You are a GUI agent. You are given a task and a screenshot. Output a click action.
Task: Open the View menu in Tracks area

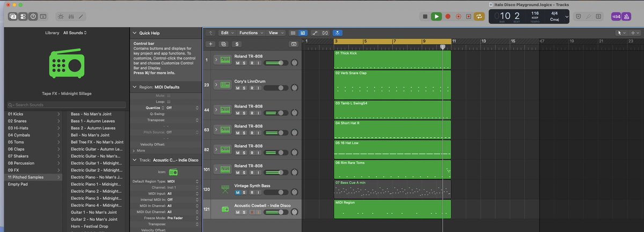tap(276, 33)
